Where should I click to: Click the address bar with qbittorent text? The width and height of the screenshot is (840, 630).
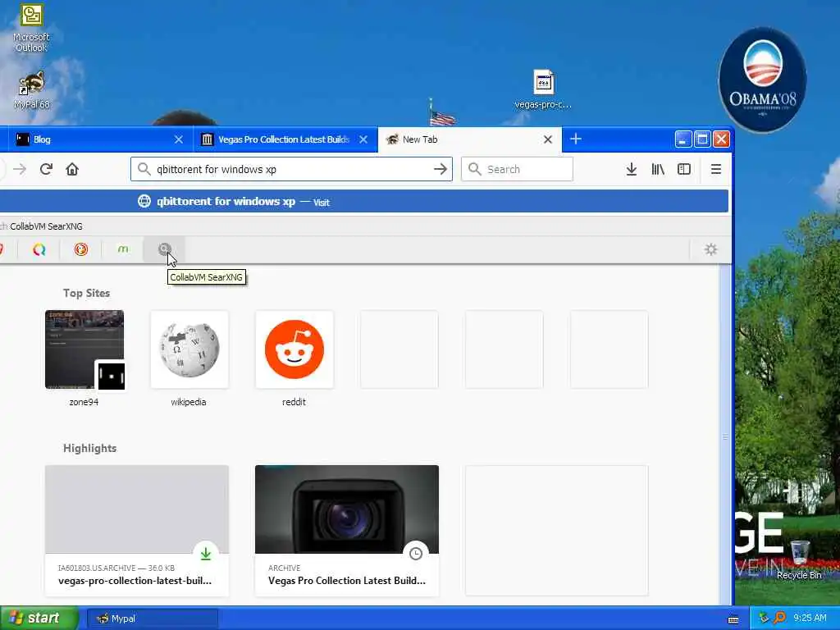291,169
